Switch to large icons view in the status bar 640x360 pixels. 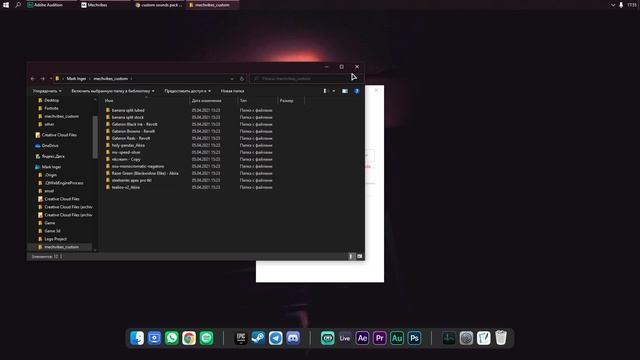click(360, 256)
